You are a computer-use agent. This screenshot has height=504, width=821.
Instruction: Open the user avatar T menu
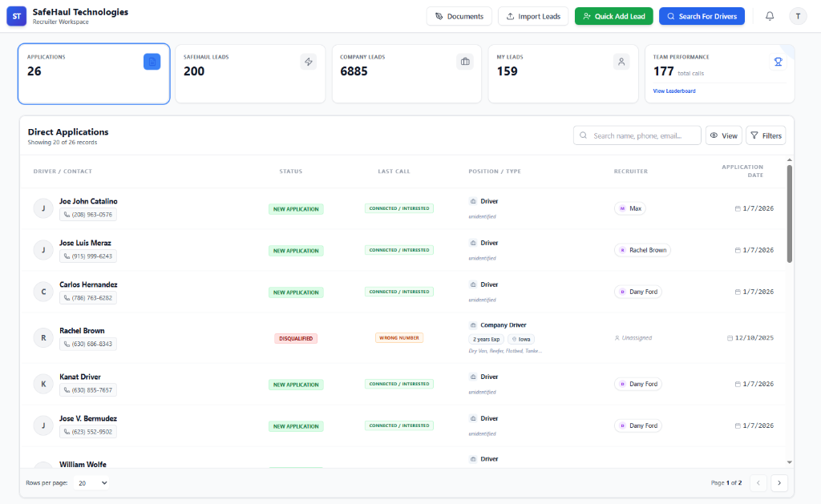click(798, 16)
